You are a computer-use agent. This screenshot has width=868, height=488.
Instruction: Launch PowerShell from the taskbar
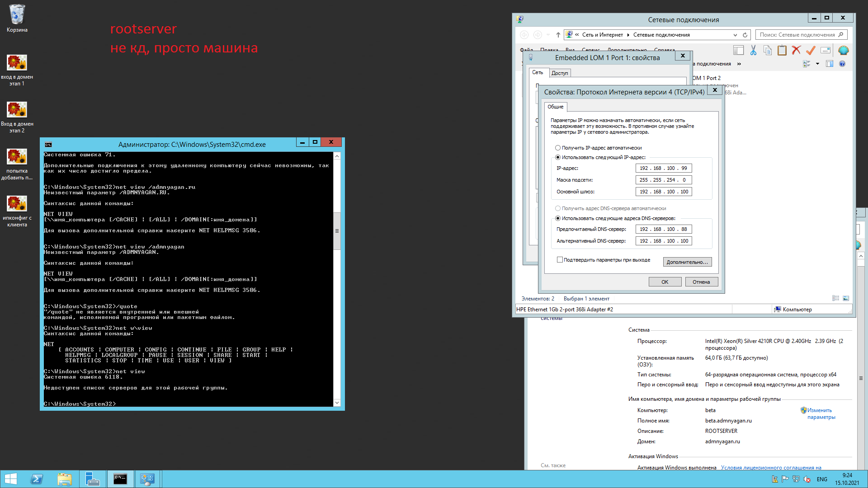coord(37,479)
